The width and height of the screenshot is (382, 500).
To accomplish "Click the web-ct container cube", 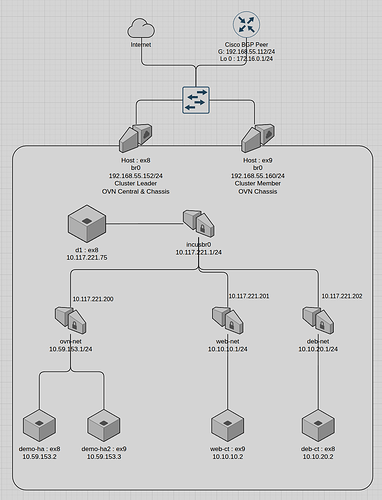I will click(x=228, y=426).
